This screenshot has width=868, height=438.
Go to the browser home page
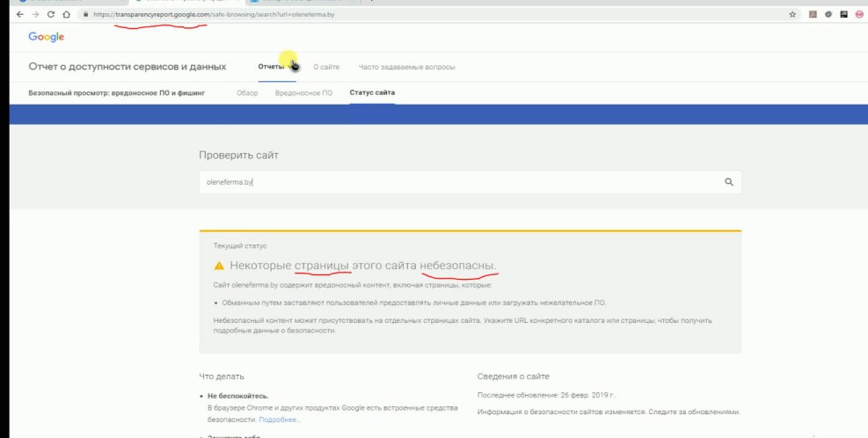66,15
